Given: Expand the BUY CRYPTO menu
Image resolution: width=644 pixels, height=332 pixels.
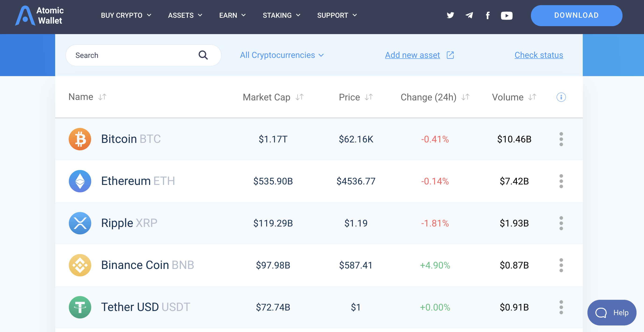Looking at the screenshot, I should point(126,15).
